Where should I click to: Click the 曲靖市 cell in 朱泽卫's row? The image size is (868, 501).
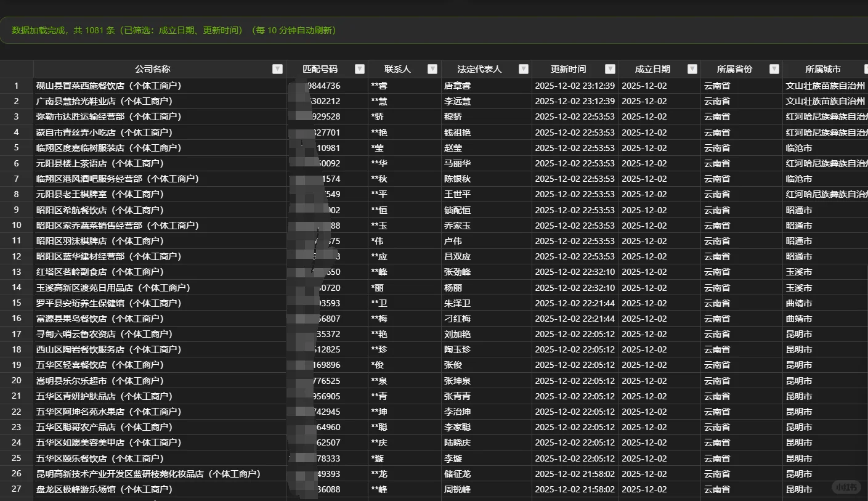click(x=799, y=303)
